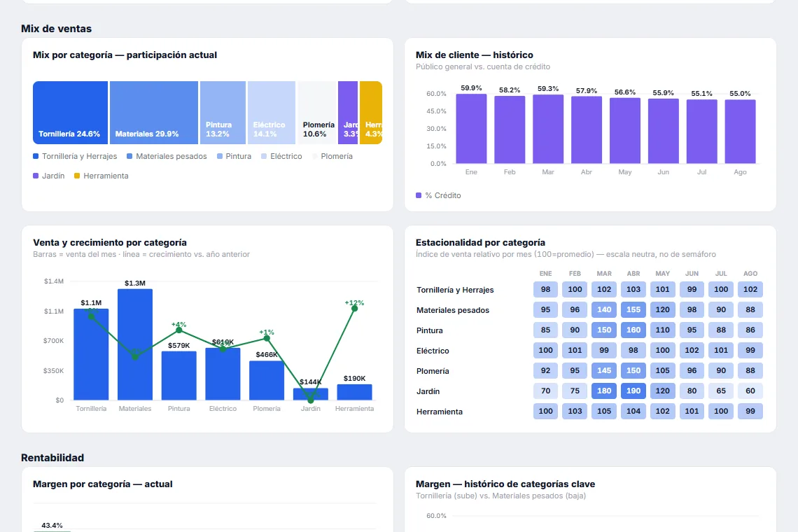Select the Jardín MAR cell showing 180
This screenshot has width=798, height=532.
coord(604,391)
